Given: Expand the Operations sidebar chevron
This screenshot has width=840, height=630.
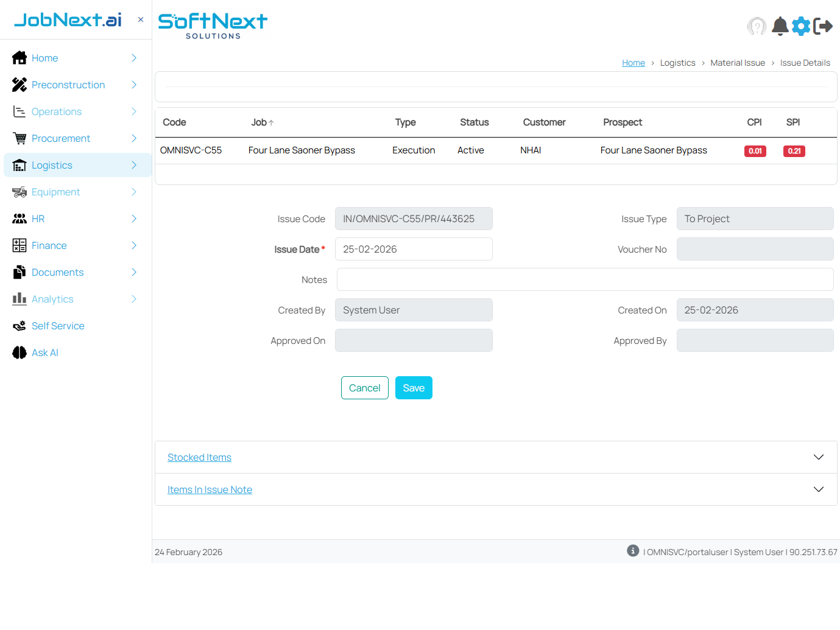Looking at the screenshot, I should 133,111.
